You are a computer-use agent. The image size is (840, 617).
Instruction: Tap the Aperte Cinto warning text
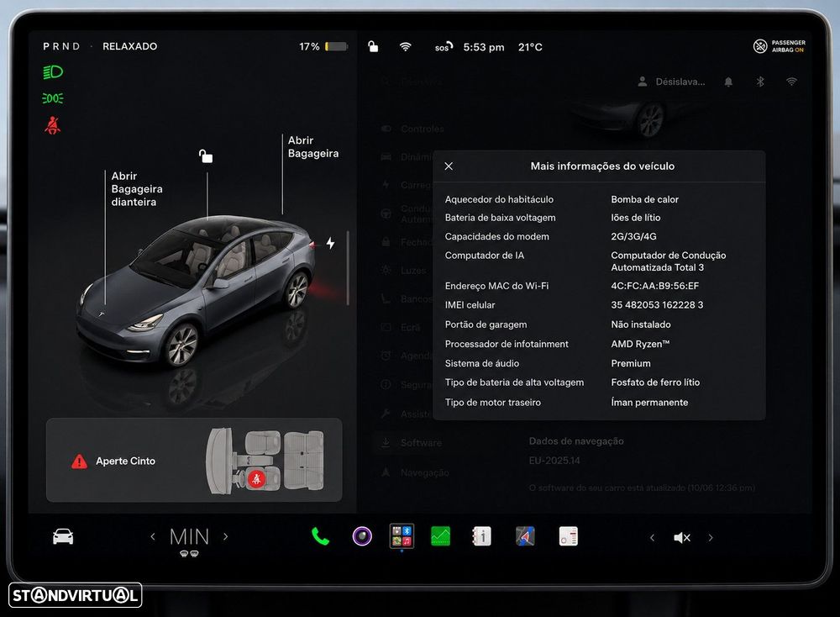[125, 461]
